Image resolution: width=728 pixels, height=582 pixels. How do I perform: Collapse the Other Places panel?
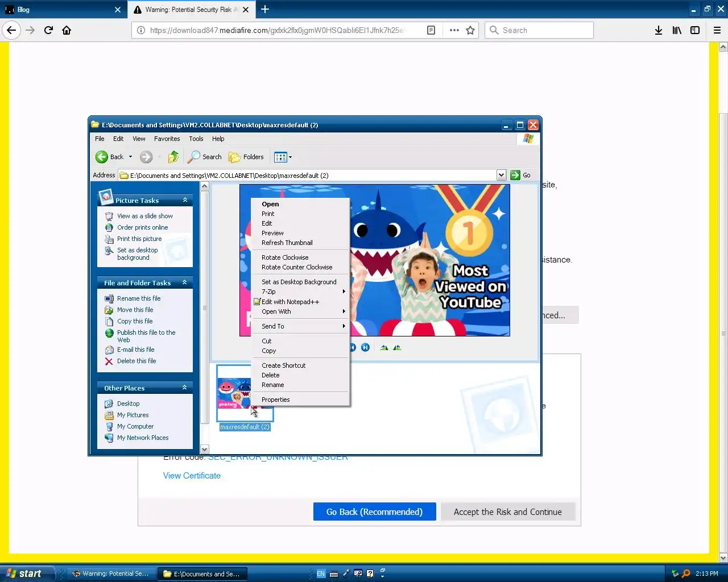(x=184, y=388)
